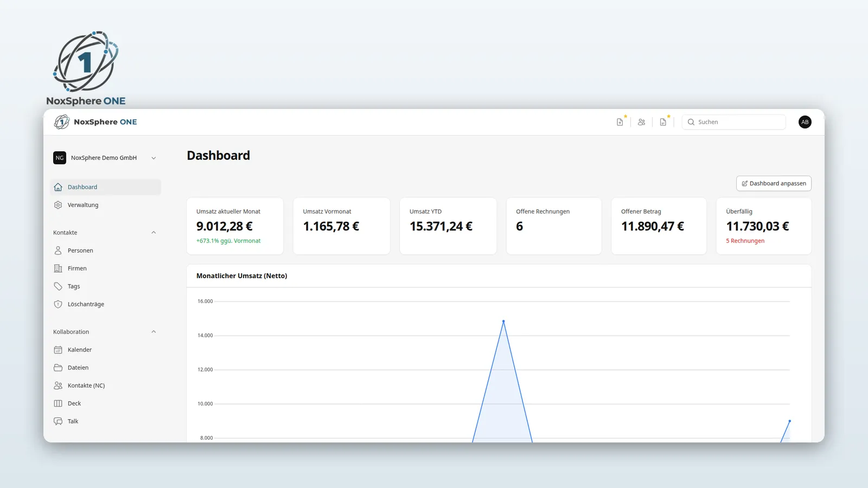Image resolution: width=868 pixels, height=488 pixels.
Task: Click the +673.1% ggü. Vormonat text
Action: [x=228, y=241]
